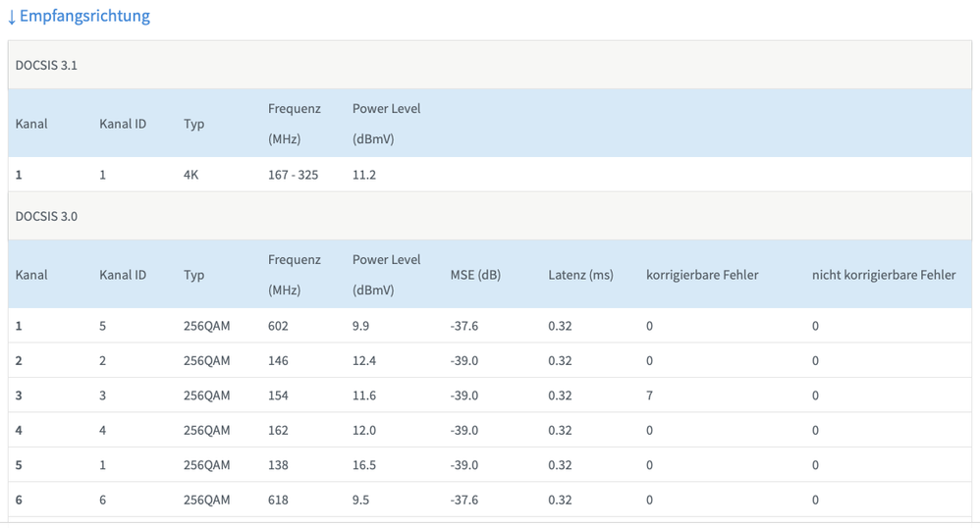Viewport: 980px width, 528px height.
Task: Select MSE value in the 602 MHz row
Action: [464, 326]
